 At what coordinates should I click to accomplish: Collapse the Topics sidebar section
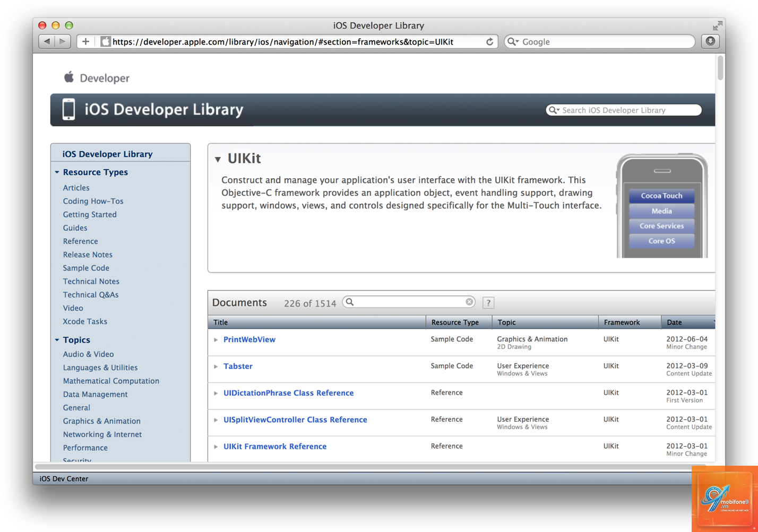pyautogui.click(x=57, y=340)
